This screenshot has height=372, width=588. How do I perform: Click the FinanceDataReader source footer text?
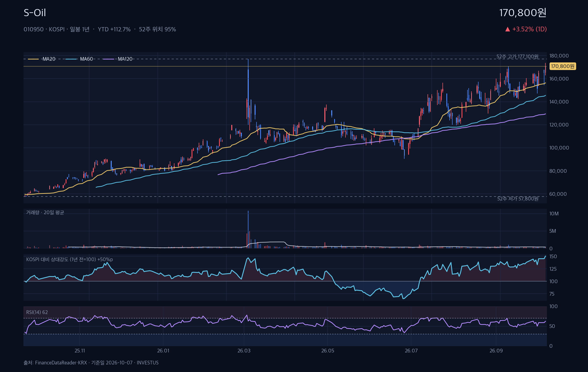[x=91, y=363]
